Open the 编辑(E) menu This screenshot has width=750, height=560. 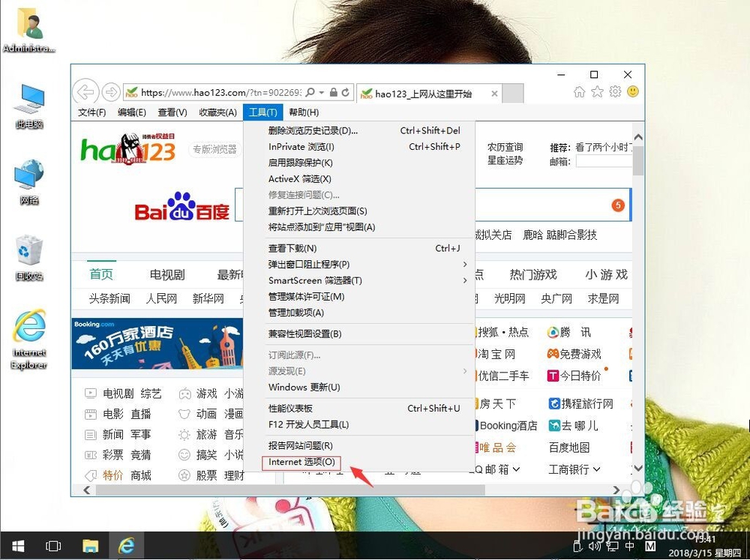click(131, 112)
